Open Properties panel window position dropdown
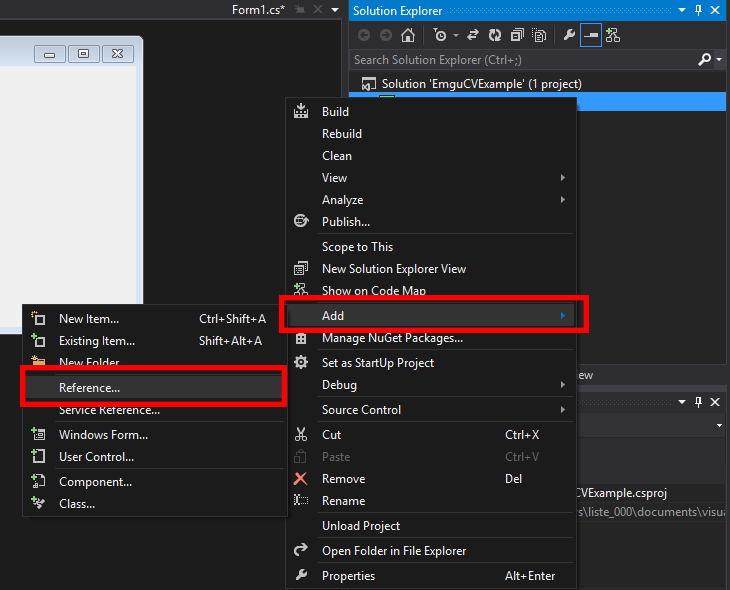This screenshot has width=730, height=590. pyautogui.click(x=682, y=402)
